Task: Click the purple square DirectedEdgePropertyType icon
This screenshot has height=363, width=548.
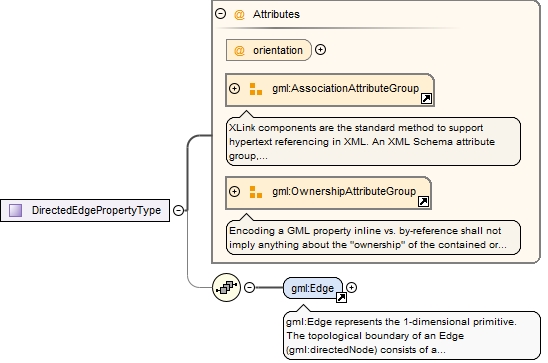Action: [x=15, y=210]
